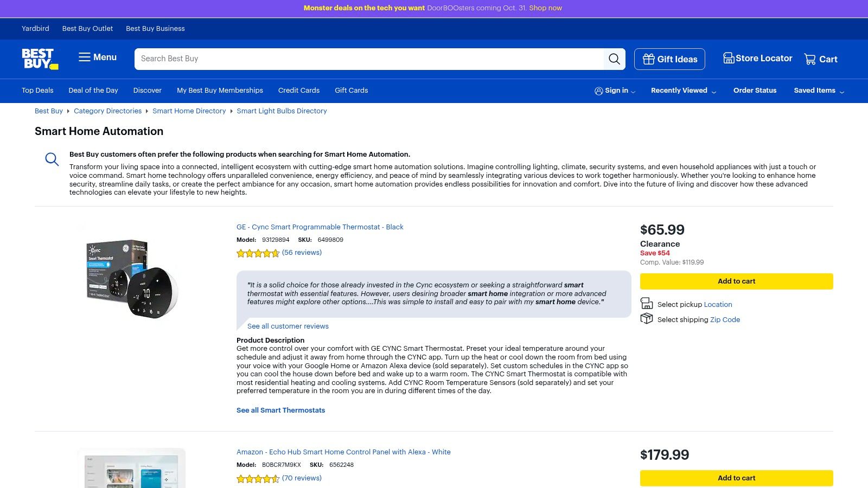Select shipping Zip Code link

[x=725, y=320]
